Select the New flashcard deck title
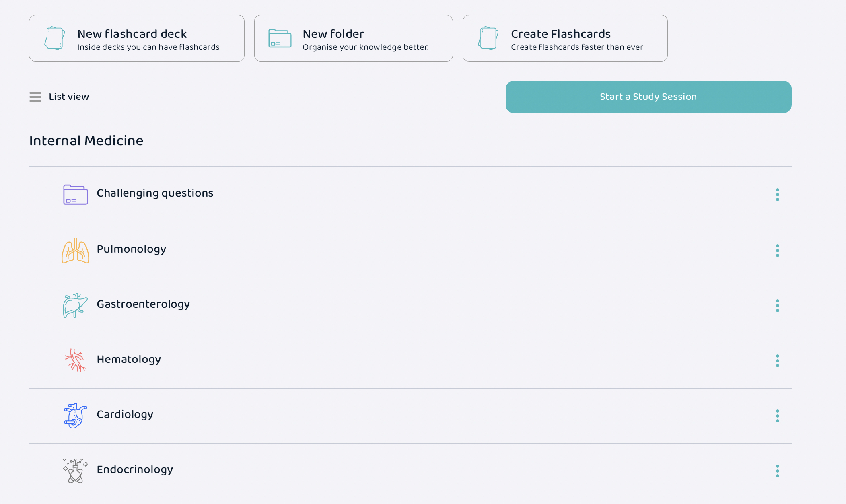 click(132, 34)
